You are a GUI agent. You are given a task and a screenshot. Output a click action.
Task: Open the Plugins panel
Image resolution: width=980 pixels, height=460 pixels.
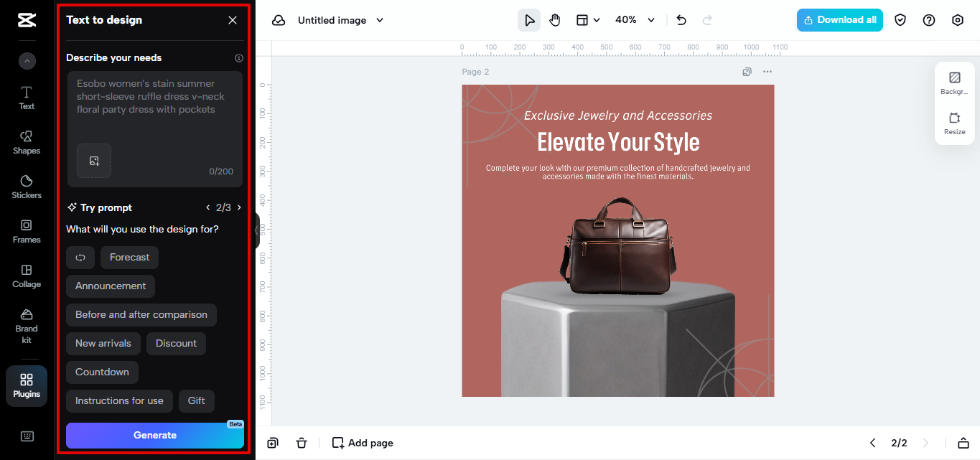click(26, 385)
